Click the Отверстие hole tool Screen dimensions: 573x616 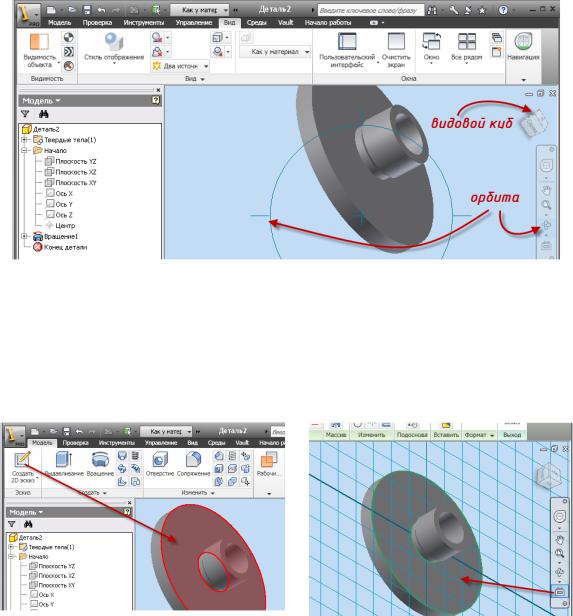point(160,464)
